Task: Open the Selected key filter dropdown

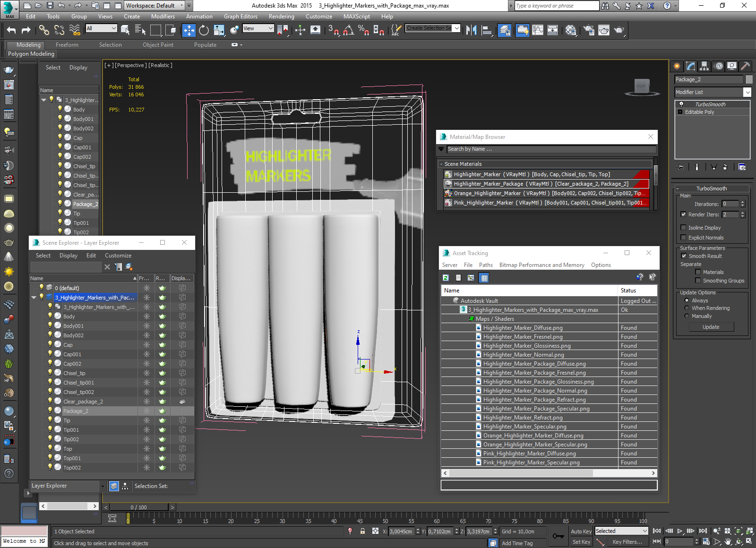Action: (x=620, y=531)
